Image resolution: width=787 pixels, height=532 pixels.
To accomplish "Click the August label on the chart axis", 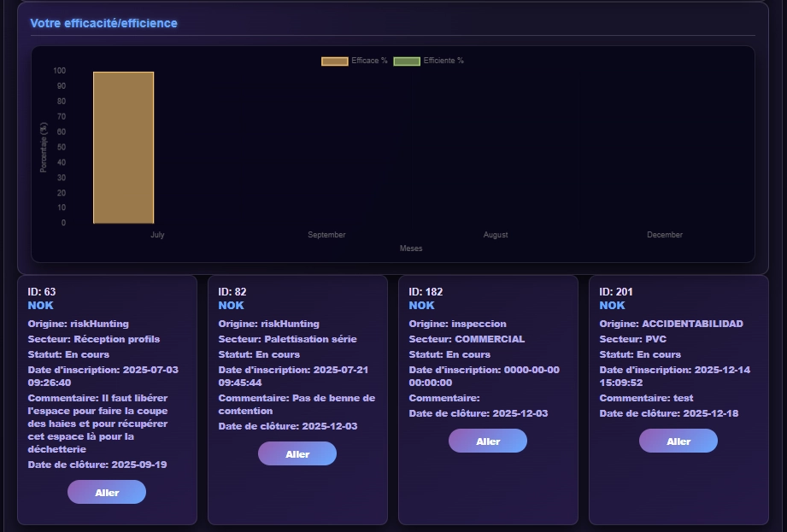I will (x=496, y=235).
